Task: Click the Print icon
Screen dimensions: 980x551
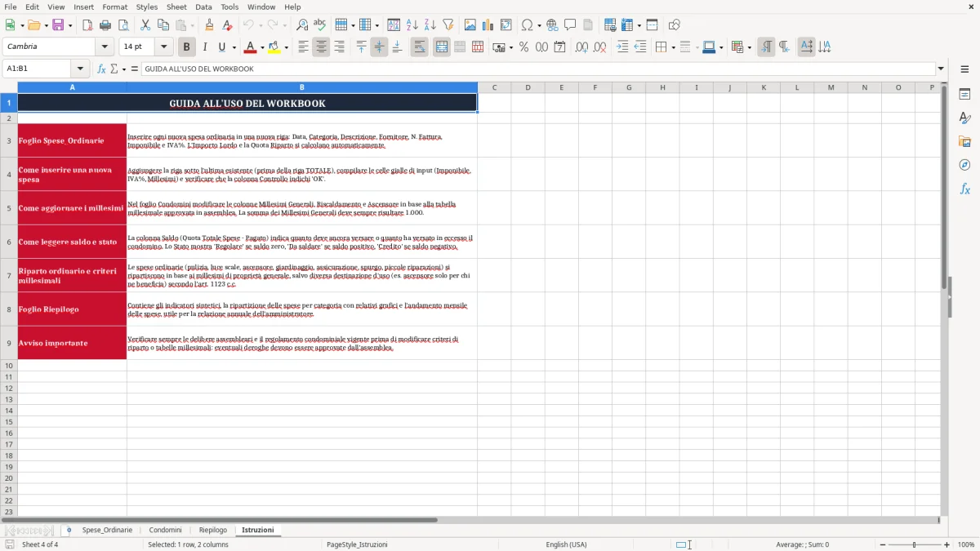Action: click(105, 25)
